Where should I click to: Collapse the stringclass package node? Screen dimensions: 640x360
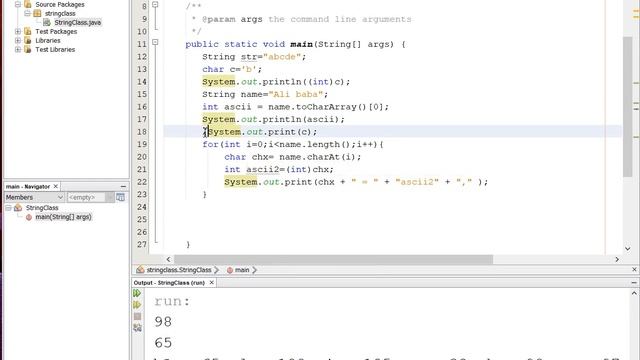27,13
